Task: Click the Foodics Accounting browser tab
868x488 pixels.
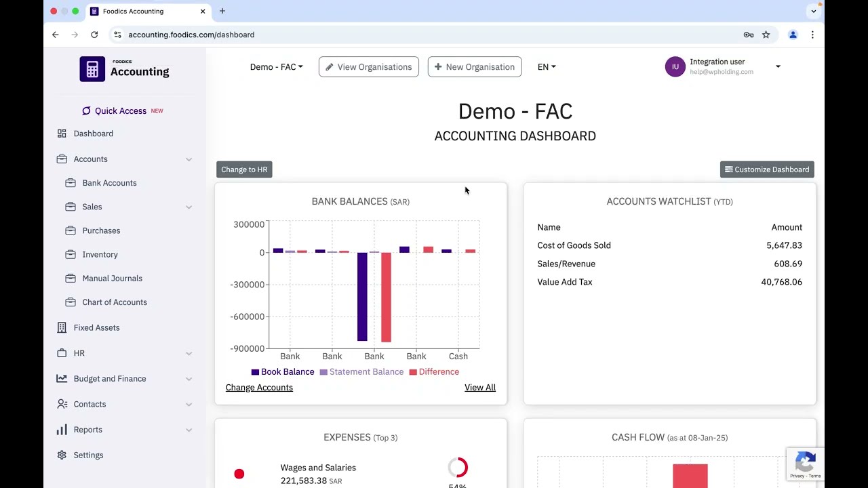Action: (x=148, y=11)
